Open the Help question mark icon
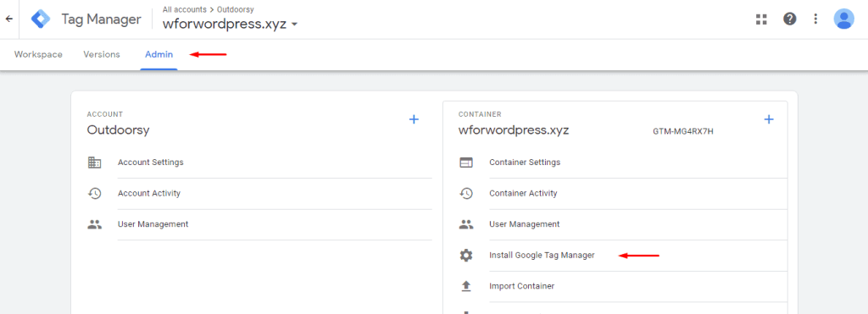This screenshot has width=868, height=314. tap(789, 19)
